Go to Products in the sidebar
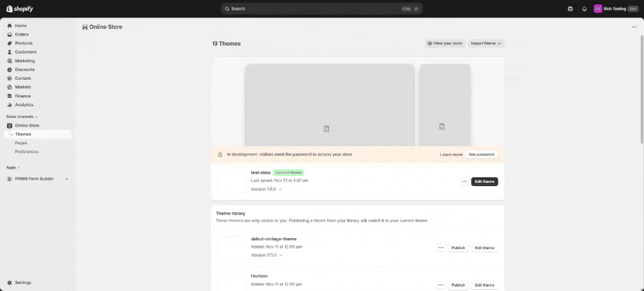Screen dimensions: 644x291 coord(24,43)
